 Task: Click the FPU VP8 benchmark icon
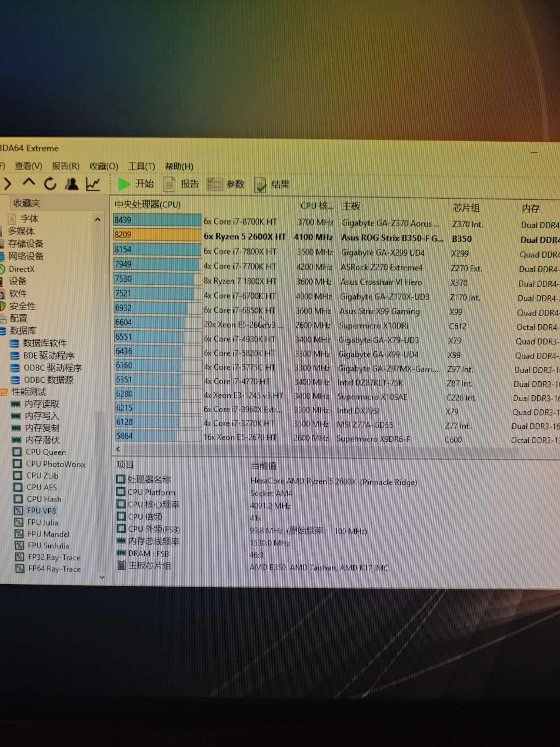tap(19, 510)
